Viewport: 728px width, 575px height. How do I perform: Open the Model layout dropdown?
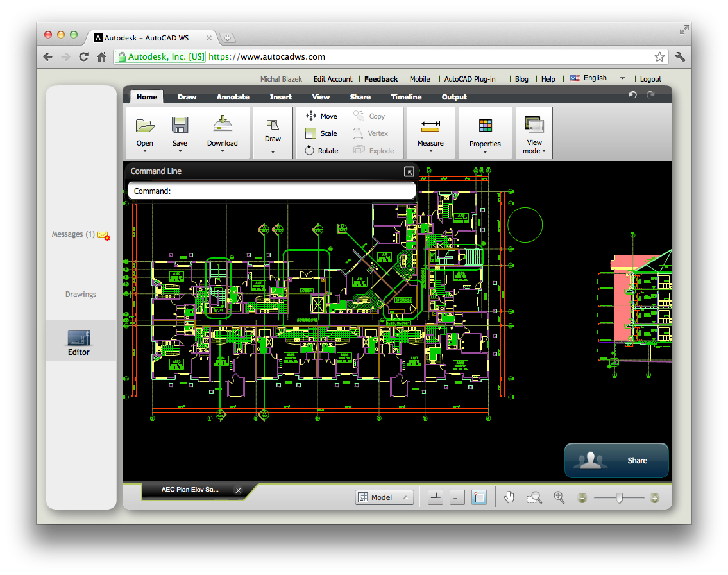[x=385, y=497]
